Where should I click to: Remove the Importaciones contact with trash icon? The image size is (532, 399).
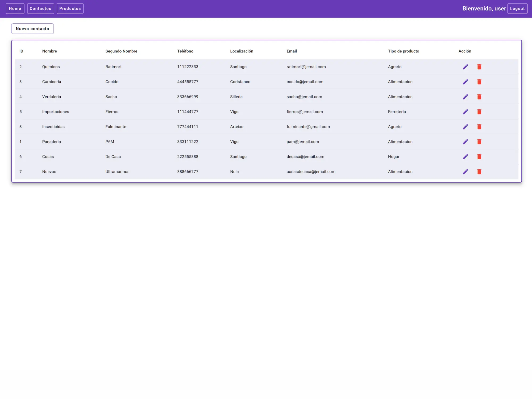479,112
